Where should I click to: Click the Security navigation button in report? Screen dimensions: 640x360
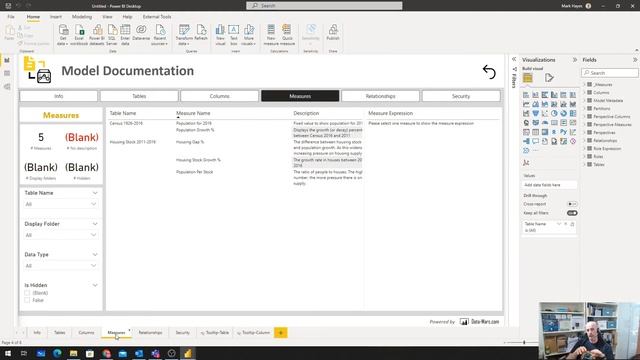(461, 96)
